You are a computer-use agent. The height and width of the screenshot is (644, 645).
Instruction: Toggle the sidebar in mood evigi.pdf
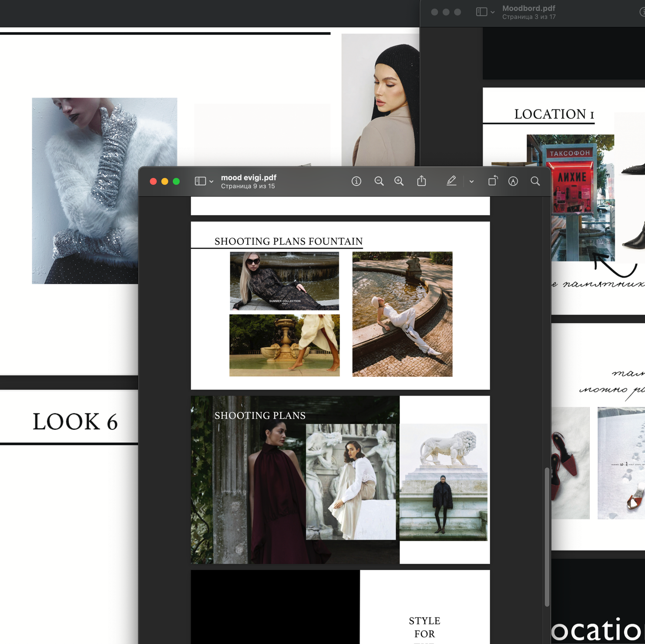[x=200, y=181]
